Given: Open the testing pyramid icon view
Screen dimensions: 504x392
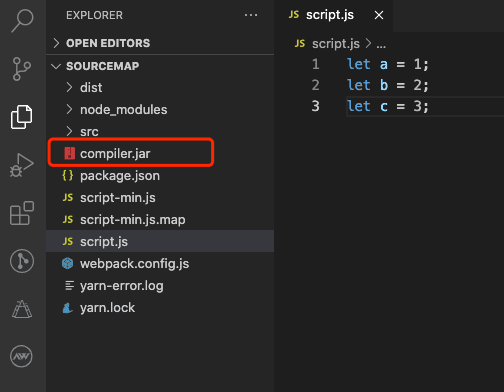Looking at the screenshot, I should (x=22, y=309).
